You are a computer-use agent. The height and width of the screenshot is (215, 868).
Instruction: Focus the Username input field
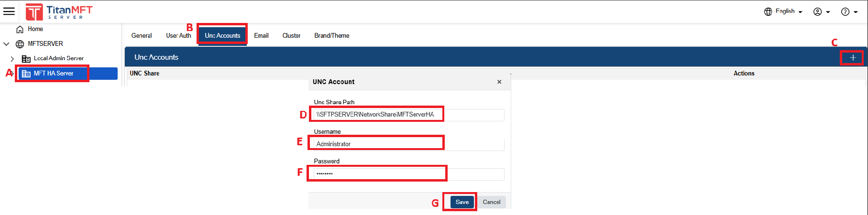[x=408, y=144]
